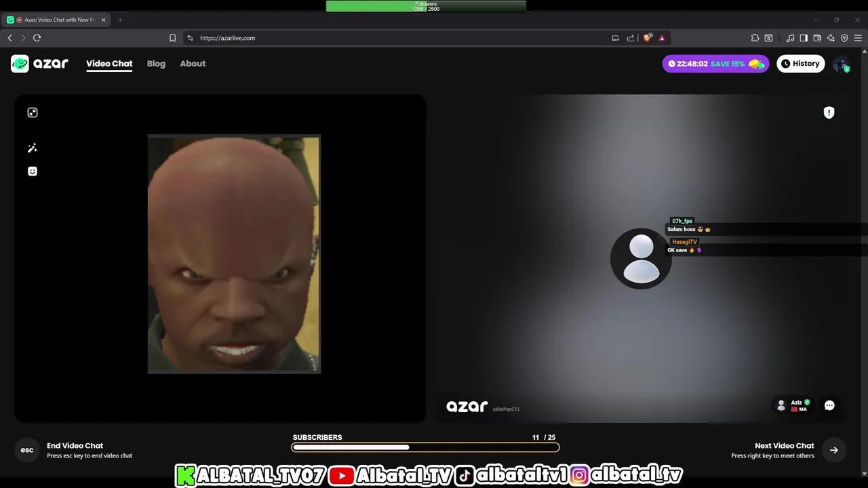The width and height of the screenshot is (868, 488).
Task: Open the Brave VPN shield icon
Action: (844, 38)
